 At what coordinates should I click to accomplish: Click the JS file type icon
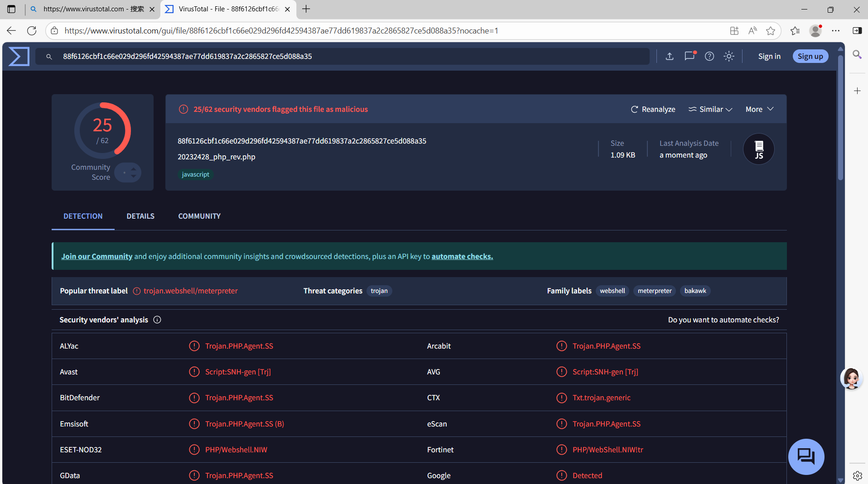pyautogui.click(x=759, y=149)
